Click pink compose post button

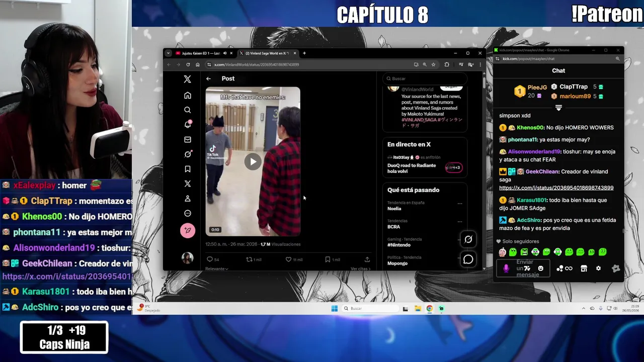[x=187, y=230]
